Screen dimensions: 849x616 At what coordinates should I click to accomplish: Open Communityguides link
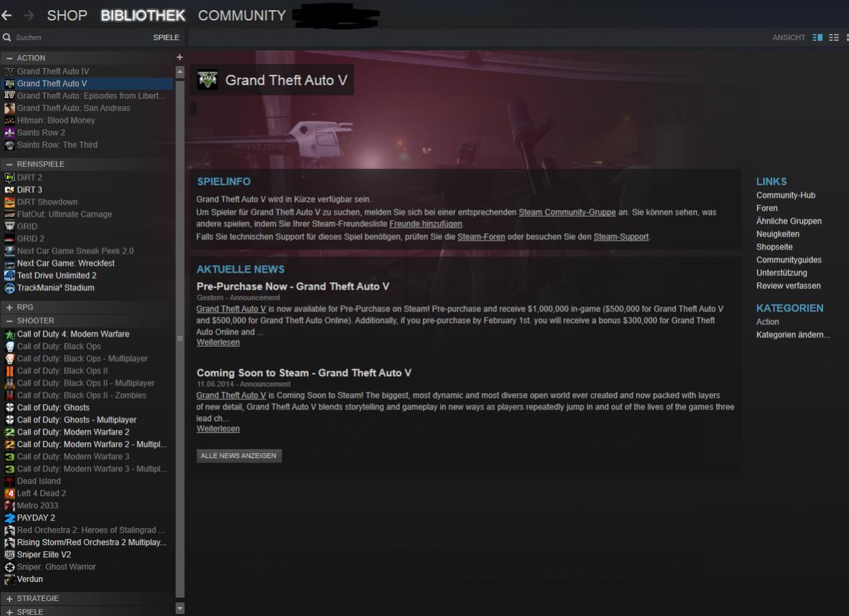789,260
